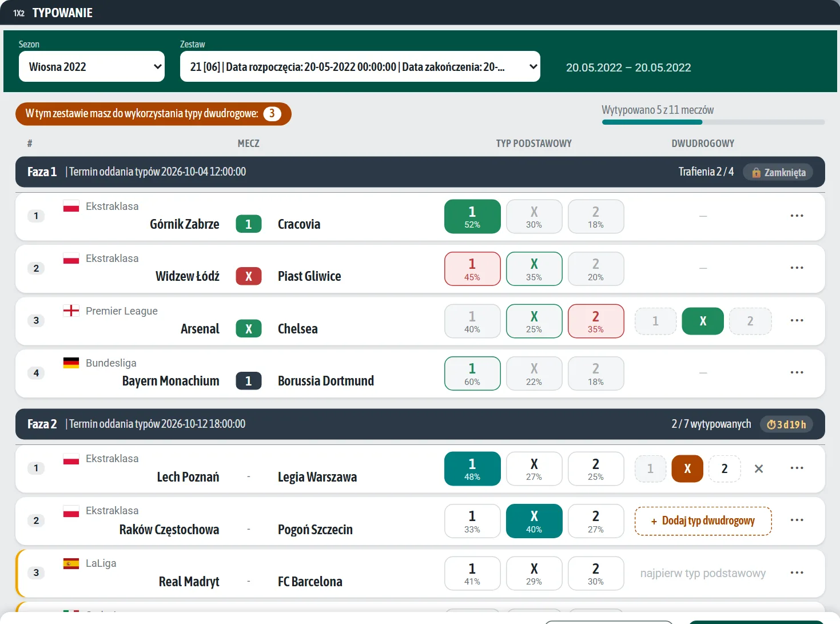Screen dimensions: 840x624
Task: Open more options for Górnik Zabrze match
Action: tap(797, 216)
